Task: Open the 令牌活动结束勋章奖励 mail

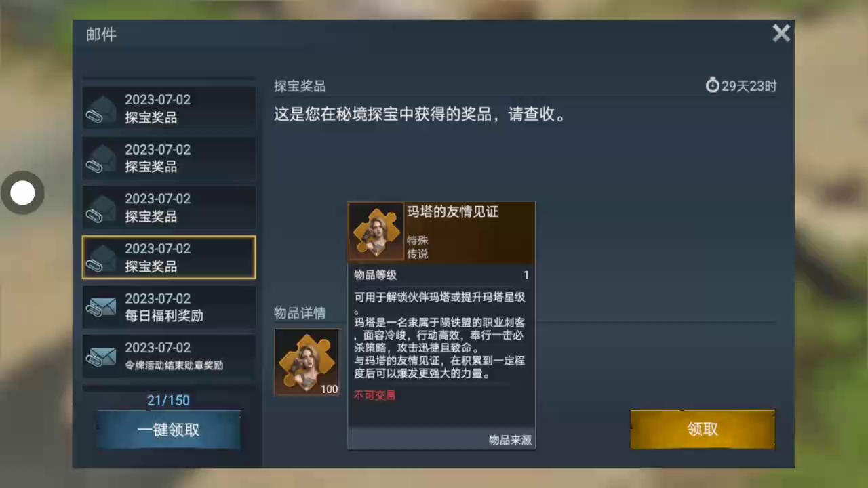Action: coord(169,356)
